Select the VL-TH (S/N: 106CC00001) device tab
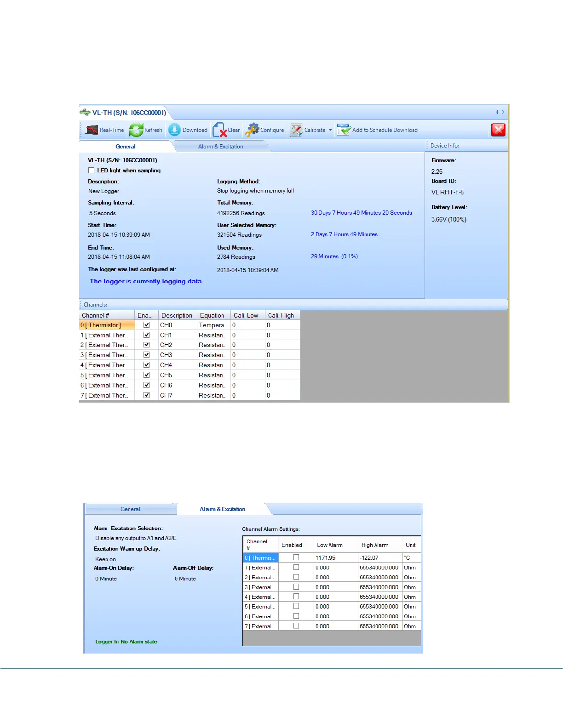 (x=124, y=113)
